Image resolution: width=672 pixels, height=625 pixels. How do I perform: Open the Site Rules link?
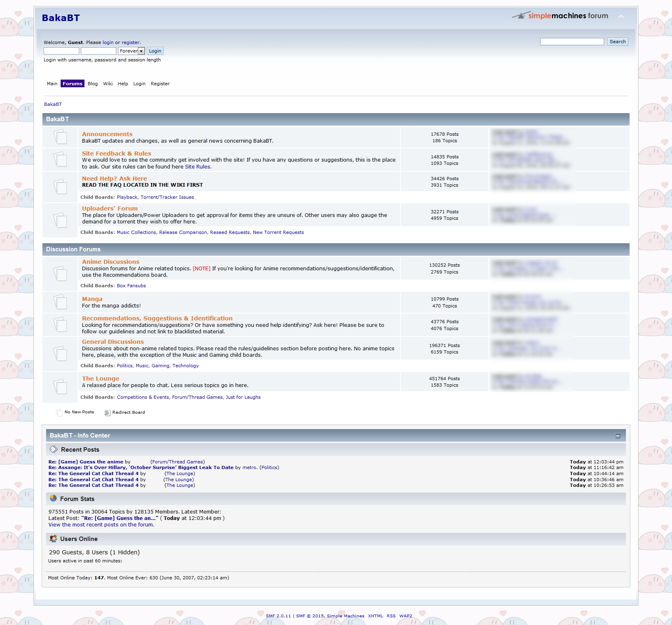198,166
